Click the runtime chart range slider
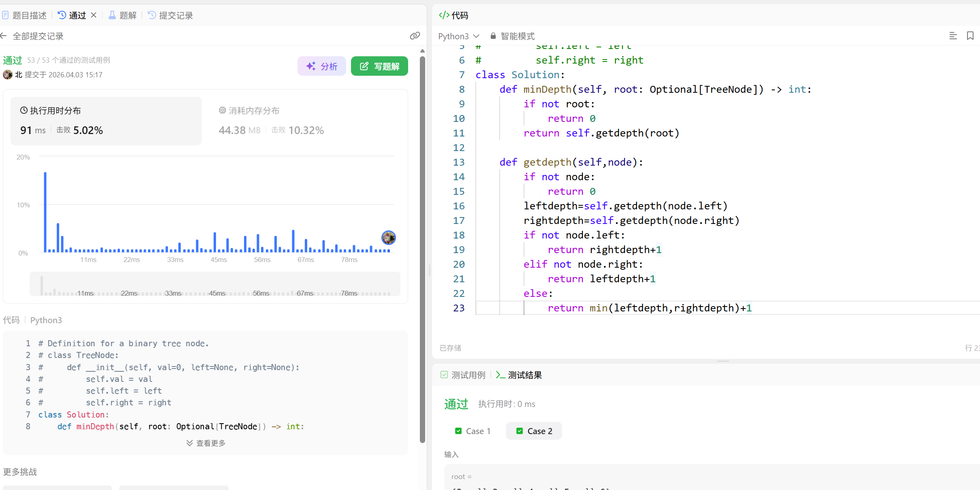980x490 pixels. (215, 284)
